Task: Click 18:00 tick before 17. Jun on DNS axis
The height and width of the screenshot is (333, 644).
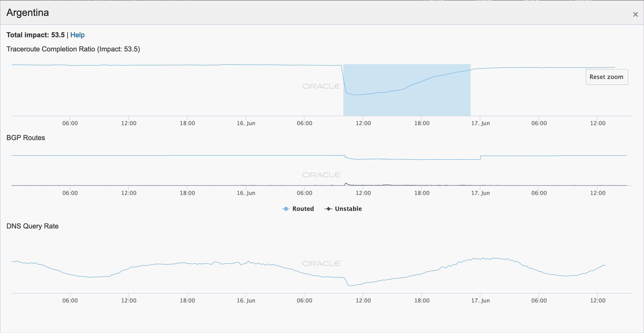Action: coord(422,300)
